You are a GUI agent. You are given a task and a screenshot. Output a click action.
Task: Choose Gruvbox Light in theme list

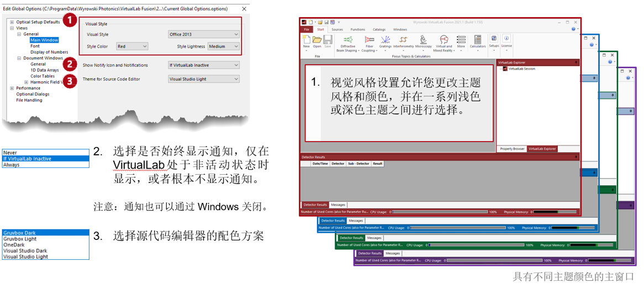click(45, 239)
